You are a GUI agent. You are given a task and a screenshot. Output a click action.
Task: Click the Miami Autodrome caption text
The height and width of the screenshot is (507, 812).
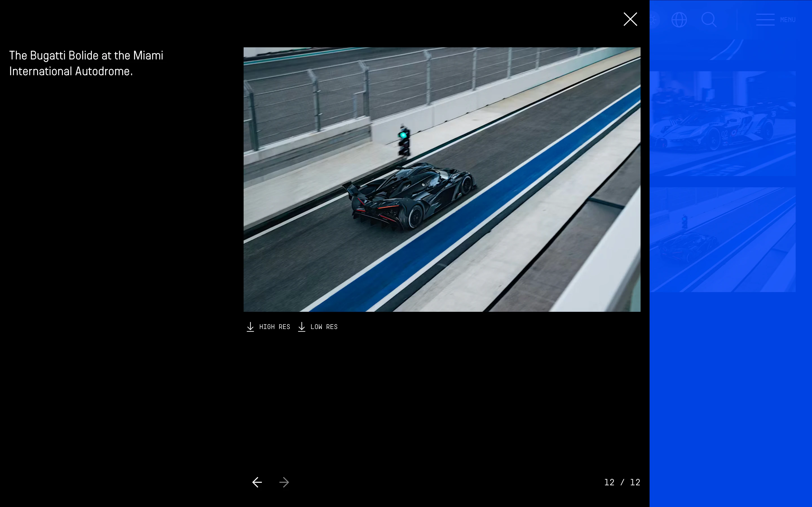tap(86, 63)
